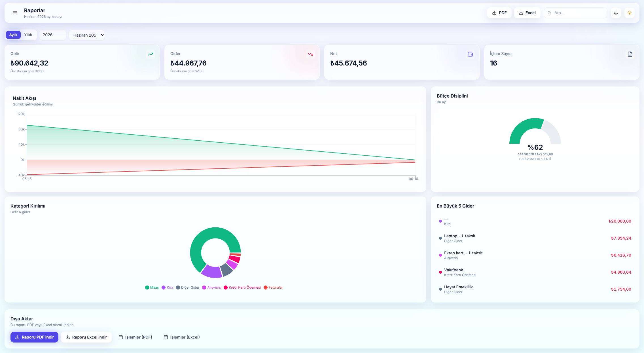Screen dimensions: 644x353
Task: Click the purple Kira donut segment
Action: click(x=212, y=272)
